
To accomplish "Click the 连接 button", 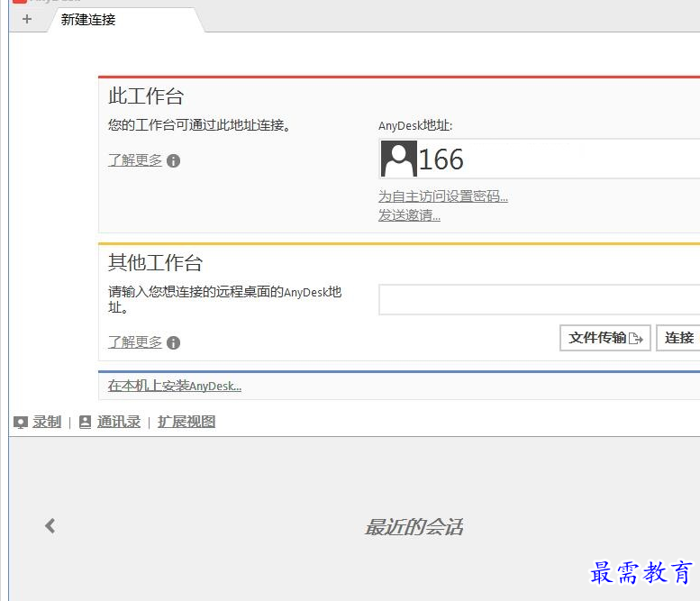I will [x=678, y=338].
